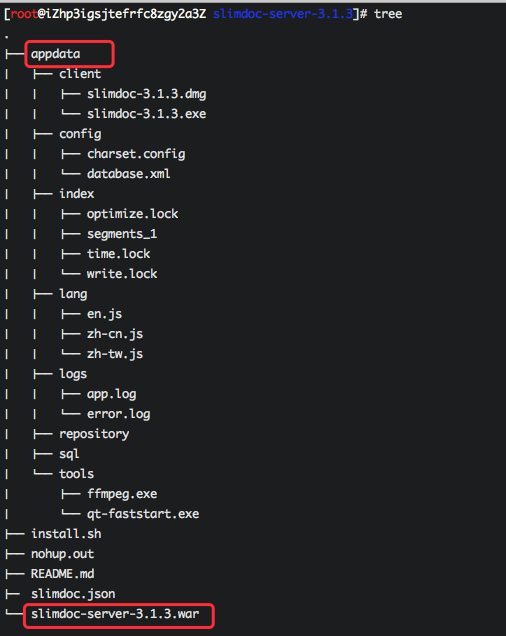This screenshot has width=506, height=636.
Task: Select slimdoc-3.1.3.dmg in the tree
Action: coord(146,94)
